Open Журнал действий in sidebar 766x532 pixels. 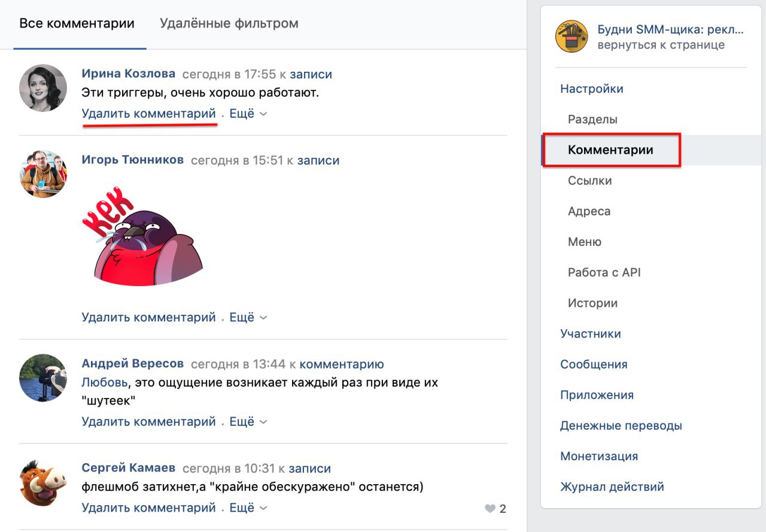(x=612, y=487)
